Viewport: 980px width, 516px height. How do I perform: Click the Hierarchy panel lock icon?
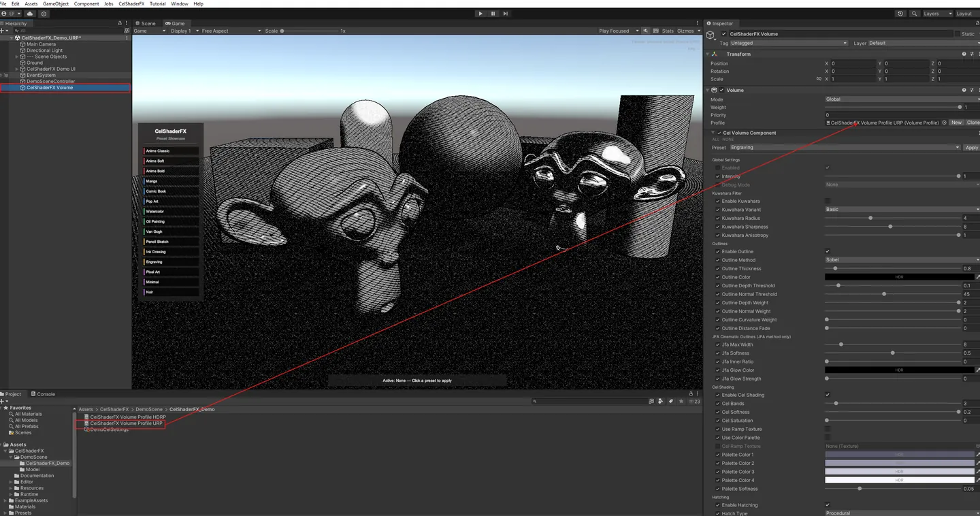[x=120, y=23]
